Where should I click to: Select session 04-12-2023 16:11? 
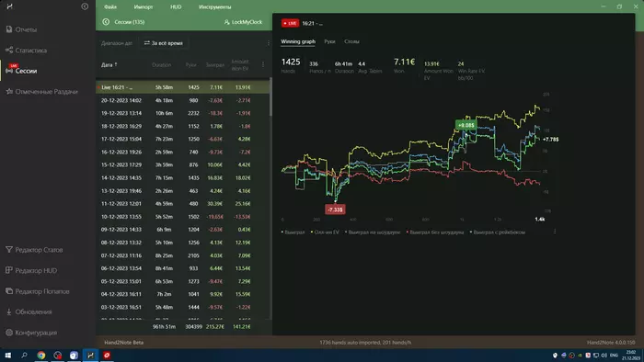click(183, 294)
